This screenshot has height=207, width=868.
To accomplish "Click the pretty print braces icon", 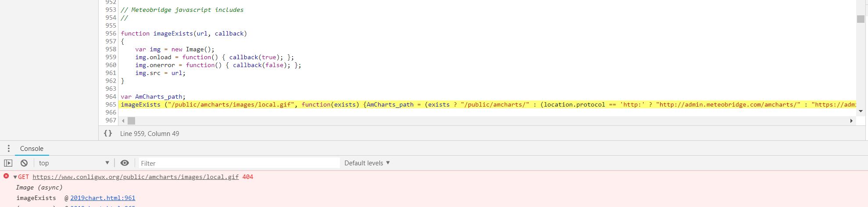I will pos(108,133).
